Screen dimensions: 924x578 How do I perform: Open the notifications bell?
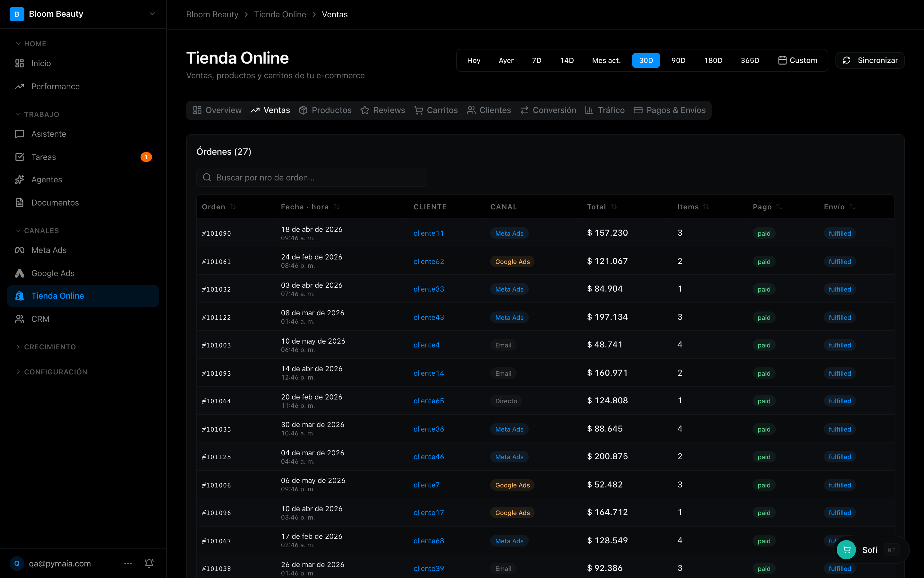149,564
